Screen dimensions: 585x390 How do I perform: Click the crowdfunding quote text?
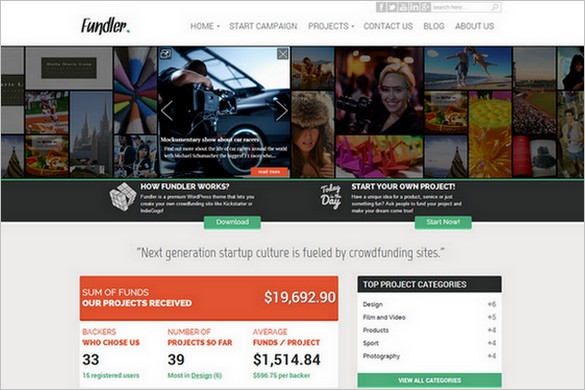[291, 253]
